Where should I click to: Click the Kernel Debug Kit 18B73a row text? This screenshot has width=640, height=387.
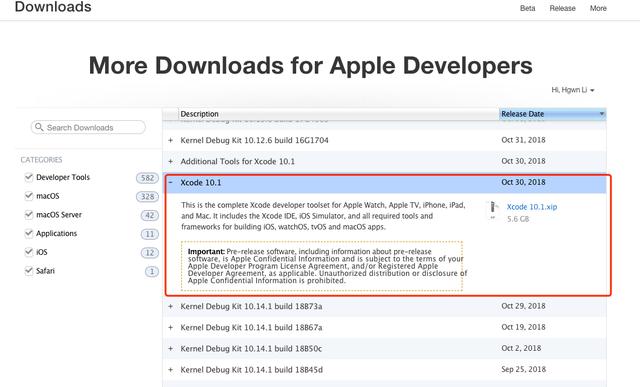[x=251, y=306]
